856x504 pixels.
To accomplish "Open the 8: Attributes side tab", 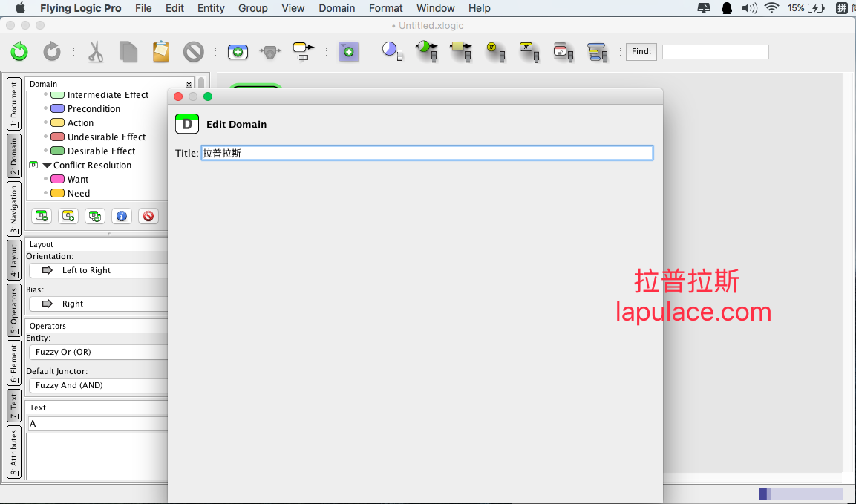I will (x=14, y=452).
